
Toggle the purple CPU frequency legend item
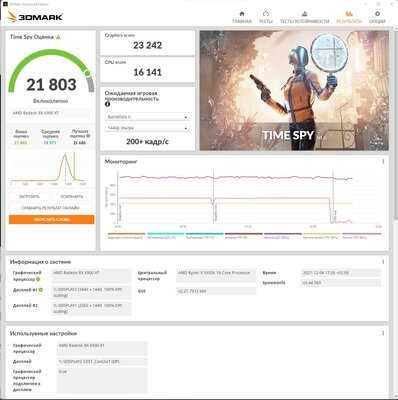pos(283,235)
